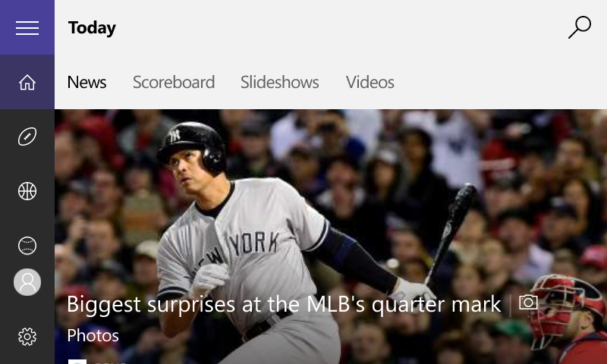Click the baseball bat in hero image
This screenshot has height=364, width=607.
(451, 231)
